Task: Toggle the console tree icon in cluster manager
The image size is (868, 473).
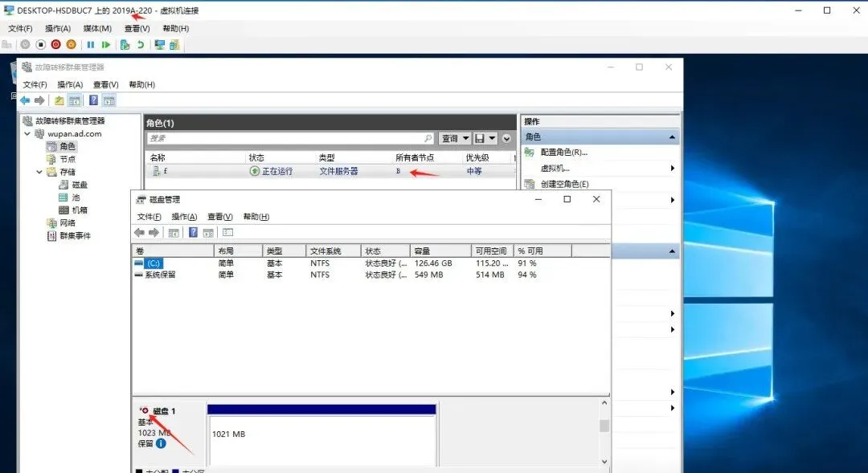Action: point(74,100)
